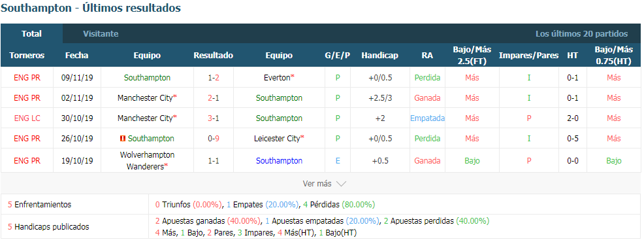Click the blue Southampton link in draw row
The height and width of the screenshot is (244, 644).
[280, 161]
